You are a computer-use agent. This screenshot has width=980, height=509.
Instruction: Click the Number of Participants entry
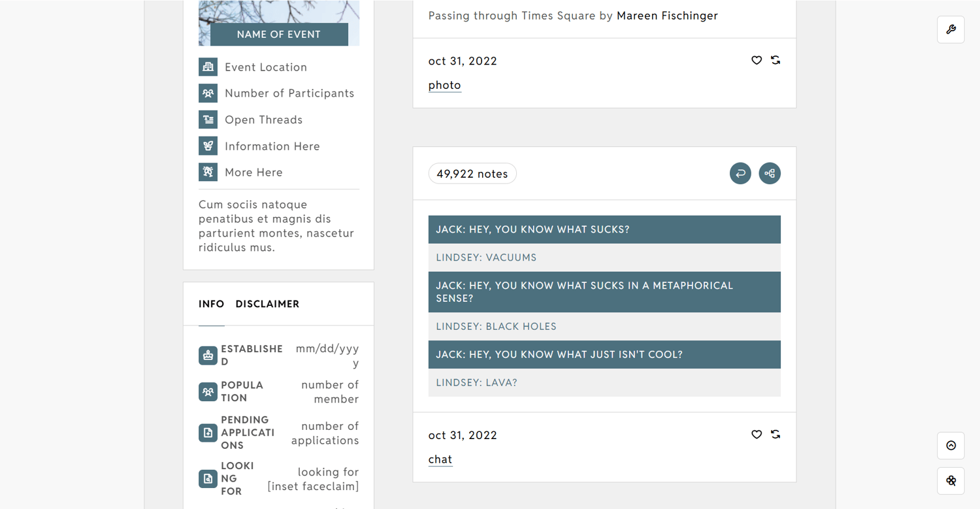289,93
